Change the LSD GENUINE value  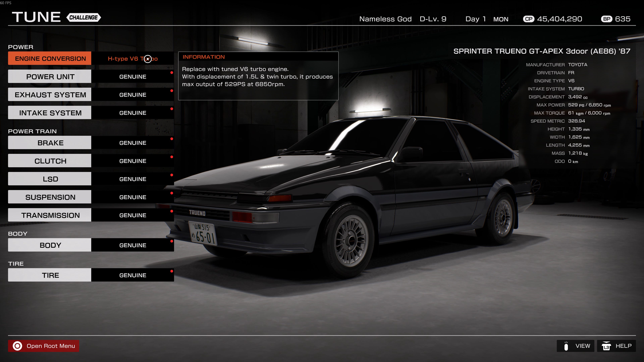(x=132, y=179)
